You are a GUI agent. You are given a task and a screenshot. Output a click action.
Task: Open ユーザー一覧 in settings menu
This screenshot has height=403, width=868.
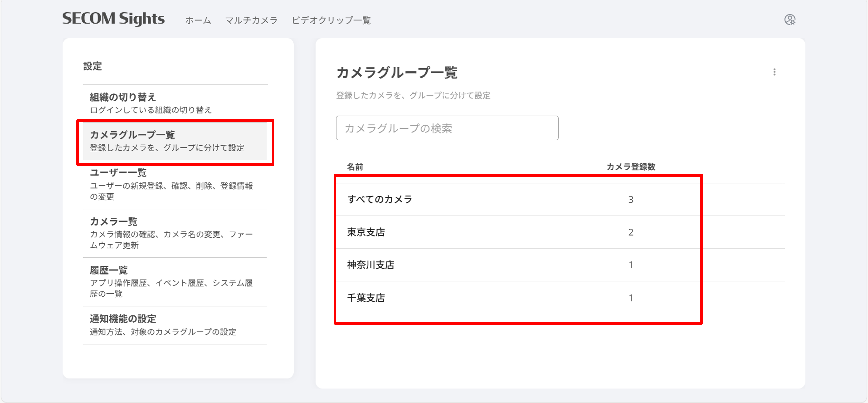(x=175, y=185)
